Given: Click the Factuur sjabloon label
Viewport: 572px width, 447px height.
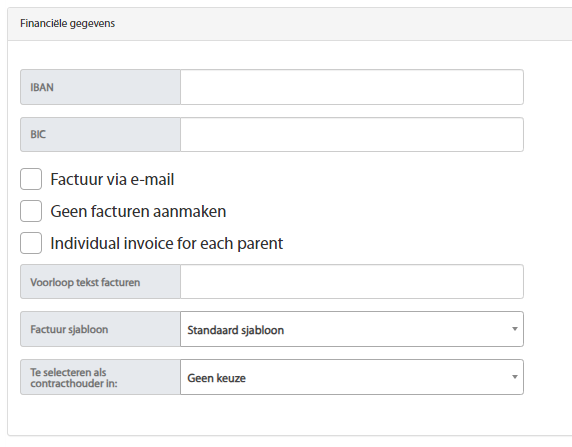Looking at the screenshot, I should [69, 330].
